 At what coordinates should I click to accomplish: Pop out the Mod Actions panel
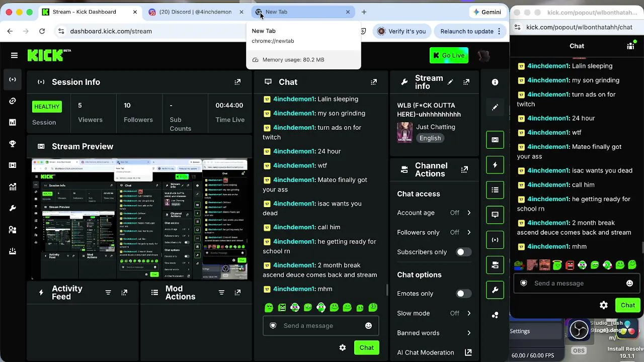[237, 293]
